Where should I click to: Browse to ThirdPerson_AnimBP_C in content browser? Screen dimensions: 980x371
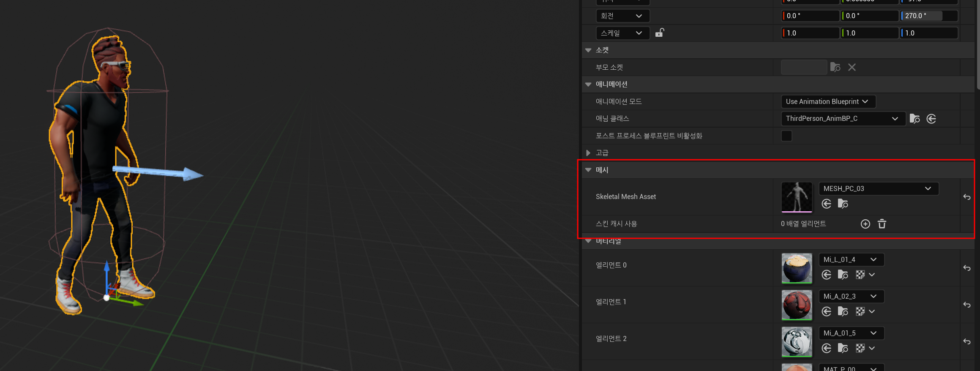914,119
